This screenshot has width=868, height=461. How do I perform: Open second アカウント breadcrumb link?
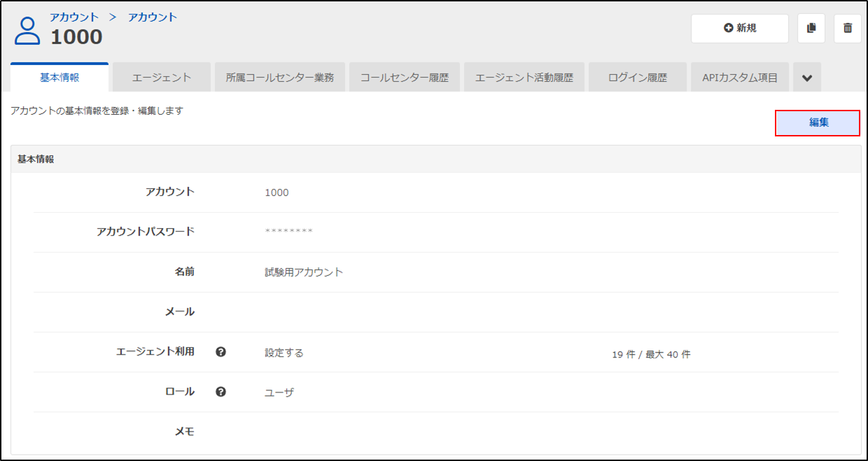(x=153, y=17)
